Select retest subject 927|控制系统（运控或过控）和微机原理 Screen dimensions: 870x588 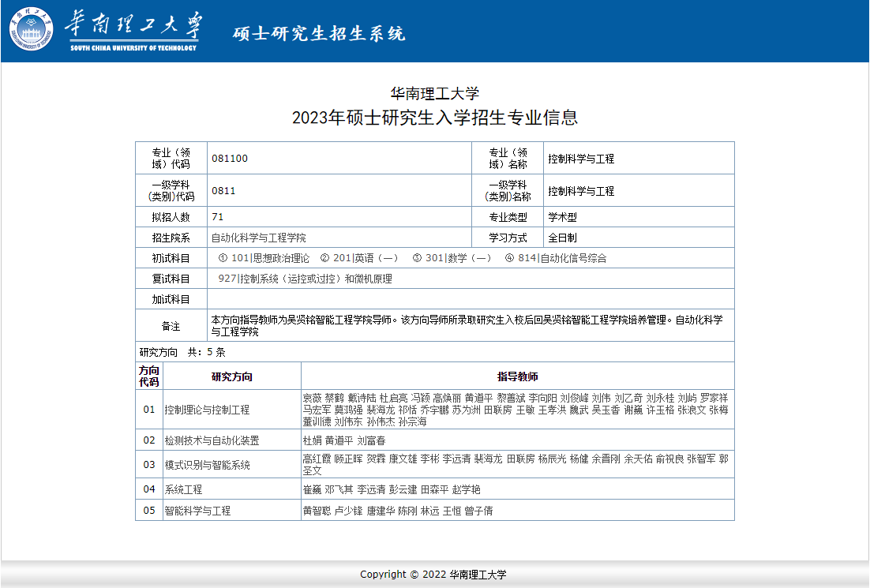(x=306, y=279)
